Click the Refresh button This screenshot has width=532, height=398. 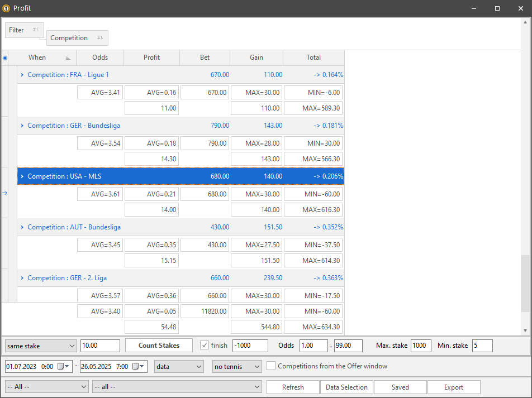[293, 387]
